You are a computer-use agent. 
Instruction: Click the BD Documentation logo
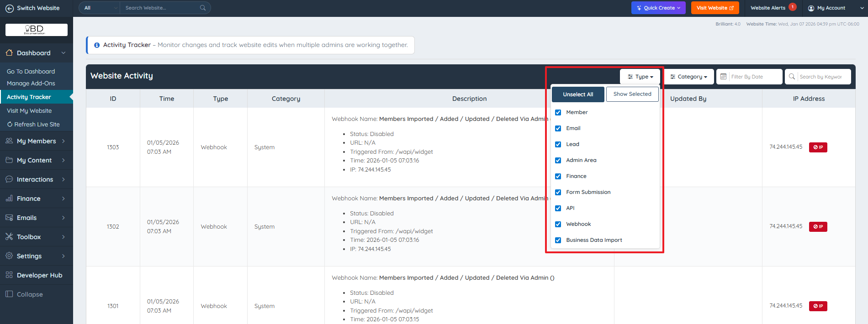[37, 30]
